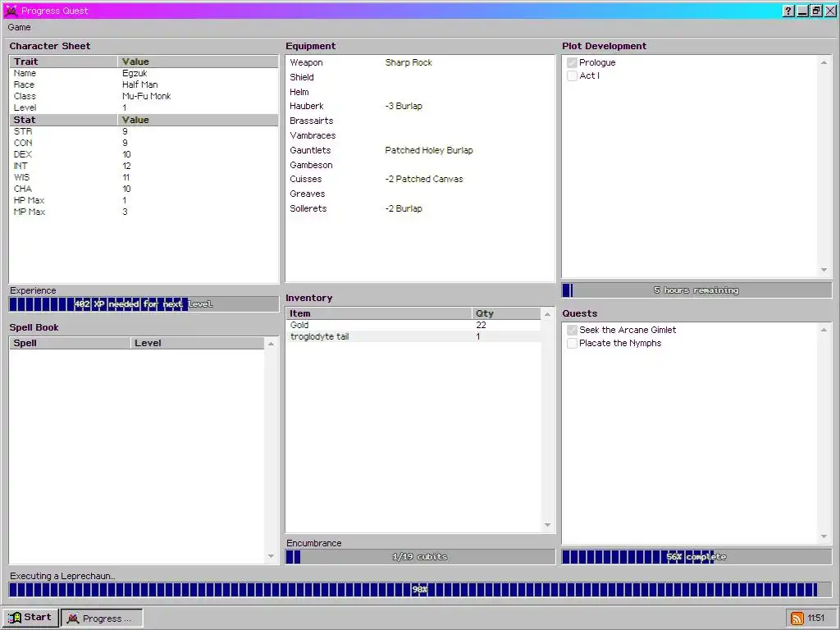Select the MP Max row

click(144, 212)
